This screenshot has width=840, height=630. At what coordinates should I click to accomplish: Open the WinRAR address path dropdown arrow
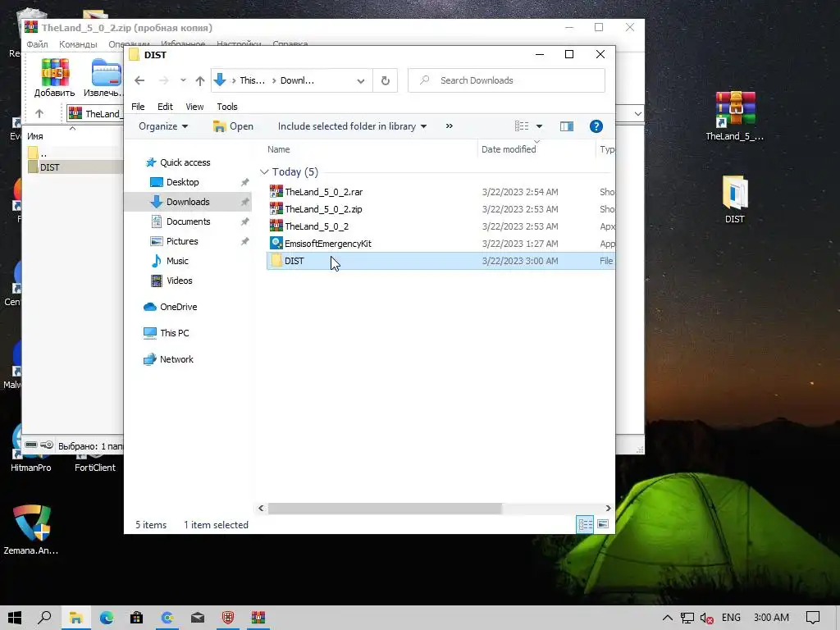click(x=637, y=113)
